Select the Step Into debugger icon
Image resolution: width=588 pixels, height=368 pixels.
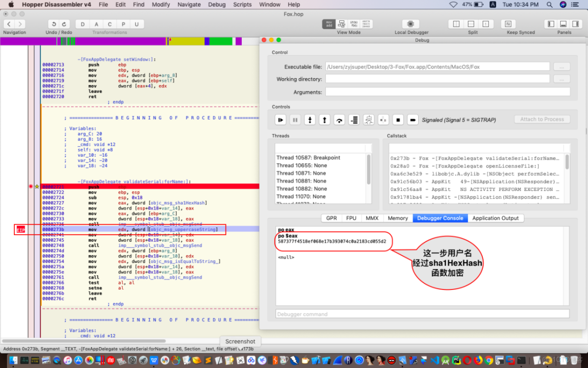[x=309, y=119]
